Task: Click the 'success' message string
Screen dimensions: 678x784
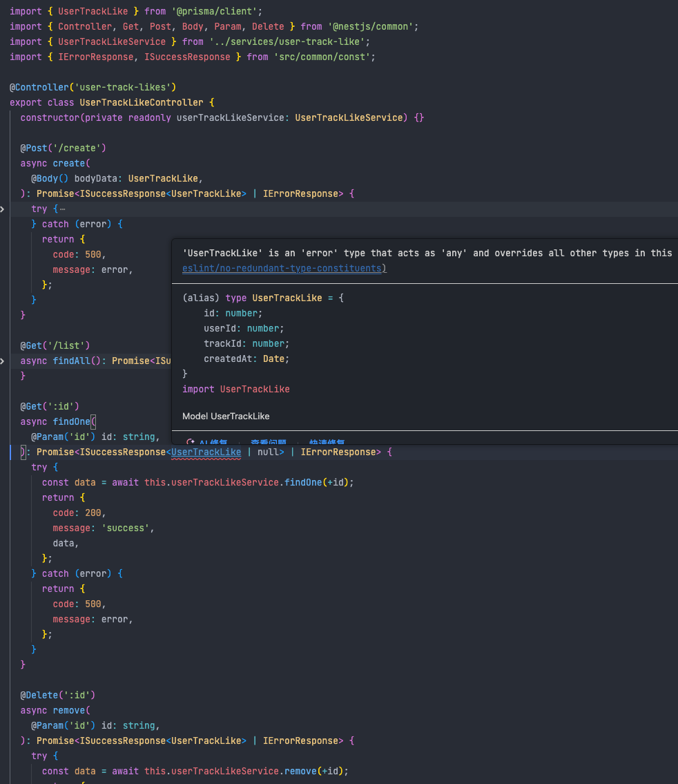Action: point(126,528)
